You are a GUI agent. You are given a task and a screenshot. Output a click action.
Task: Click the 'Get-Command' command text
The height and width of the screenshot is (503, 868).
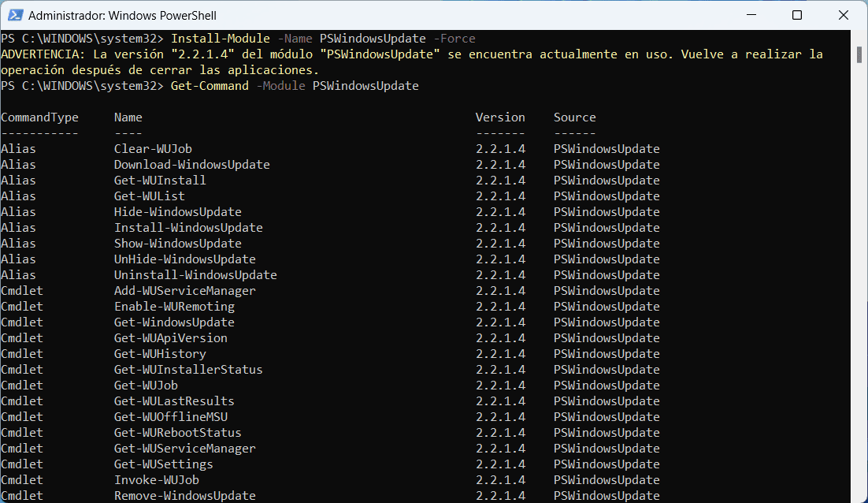click(x=210, y=86)
